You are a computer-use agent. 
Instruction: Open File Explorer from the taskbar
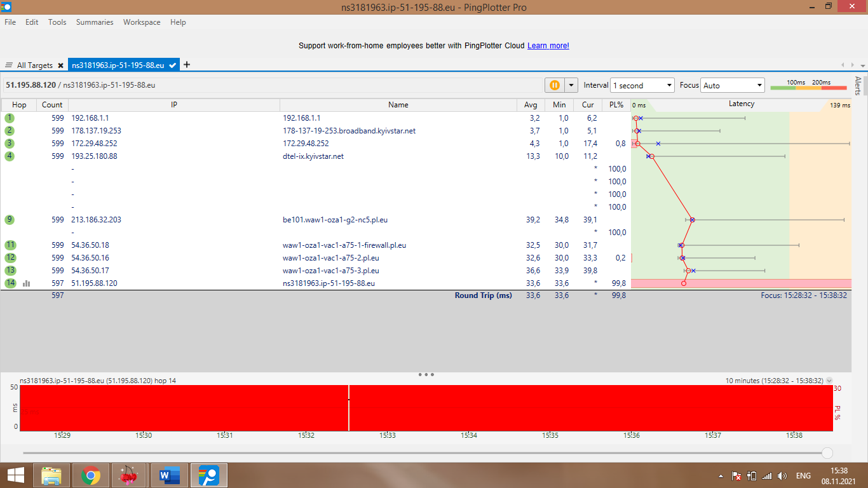51,475
